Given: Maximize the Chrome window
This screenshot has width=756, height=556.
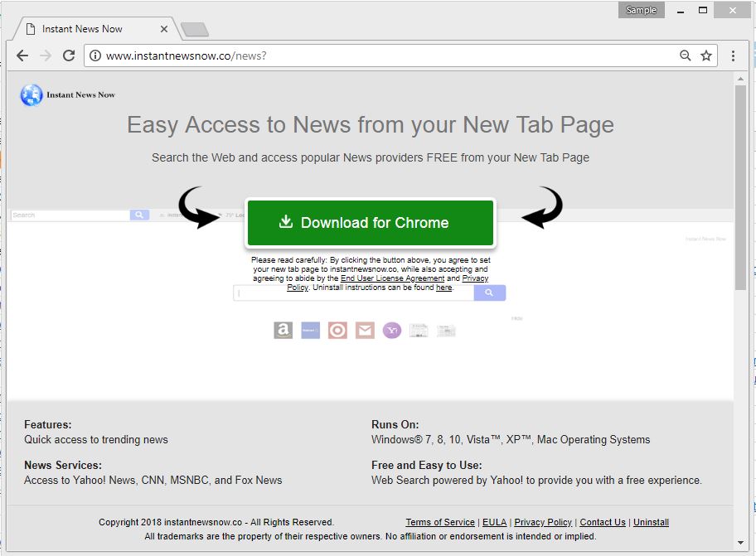Looking at the screenshot, I should pyautogui.click(x=703, y=10).
